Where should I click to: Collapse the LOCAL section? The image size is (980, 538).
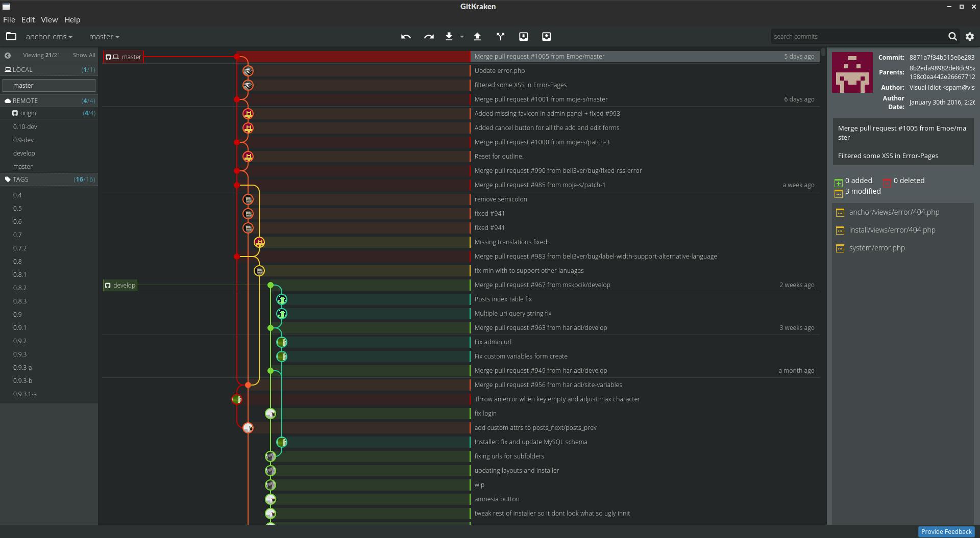50,69
